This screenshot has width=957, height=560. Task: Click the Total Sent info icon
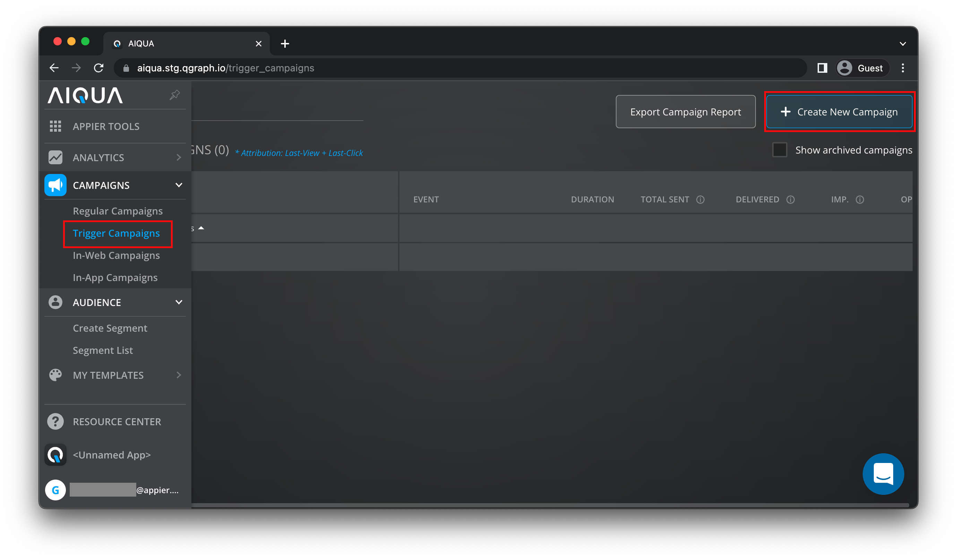(700, 200)
